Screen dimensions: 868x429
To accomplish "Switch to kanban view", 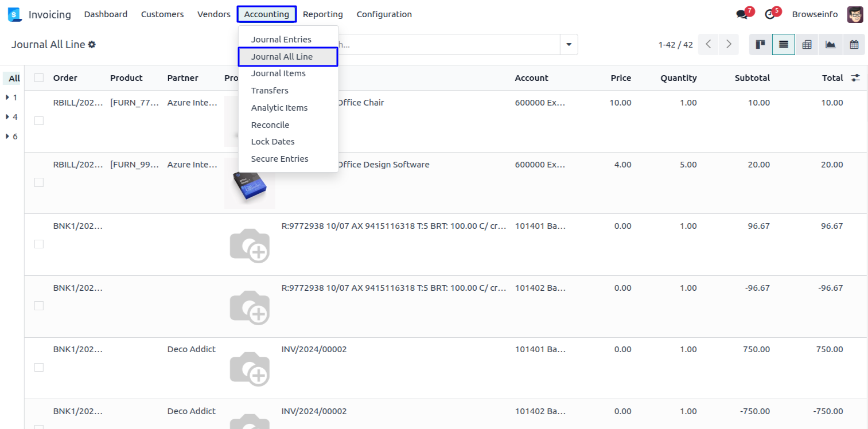I will point(761,45).
